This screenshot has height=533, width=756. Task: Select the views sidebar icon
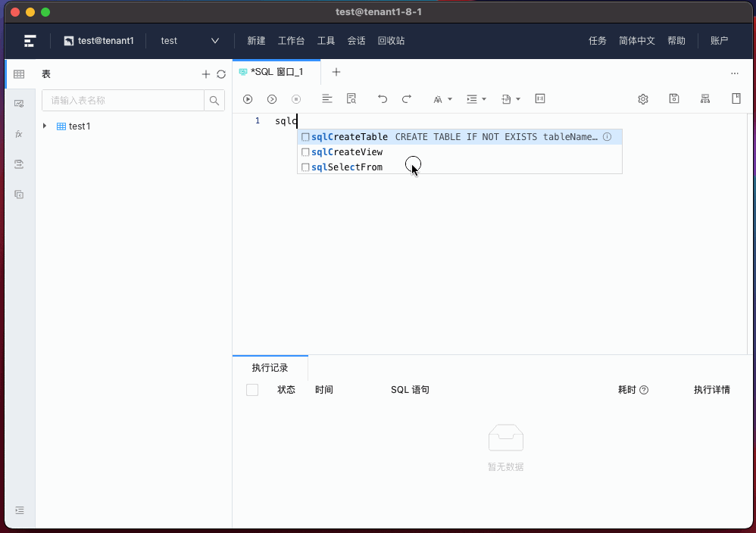click(19, 104)
